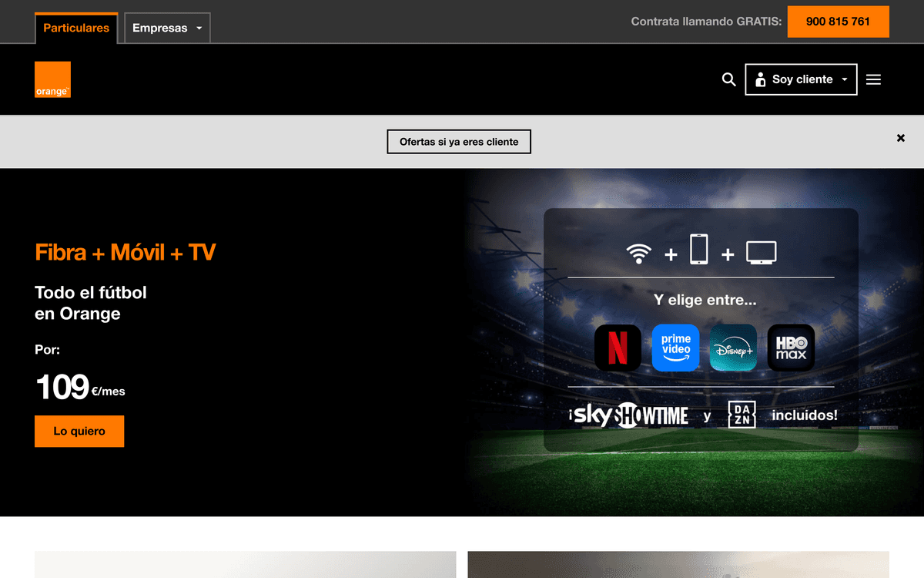Switch to the Particulares tab
The height and width of the screenshot is (578, 924).
(76, 28)
